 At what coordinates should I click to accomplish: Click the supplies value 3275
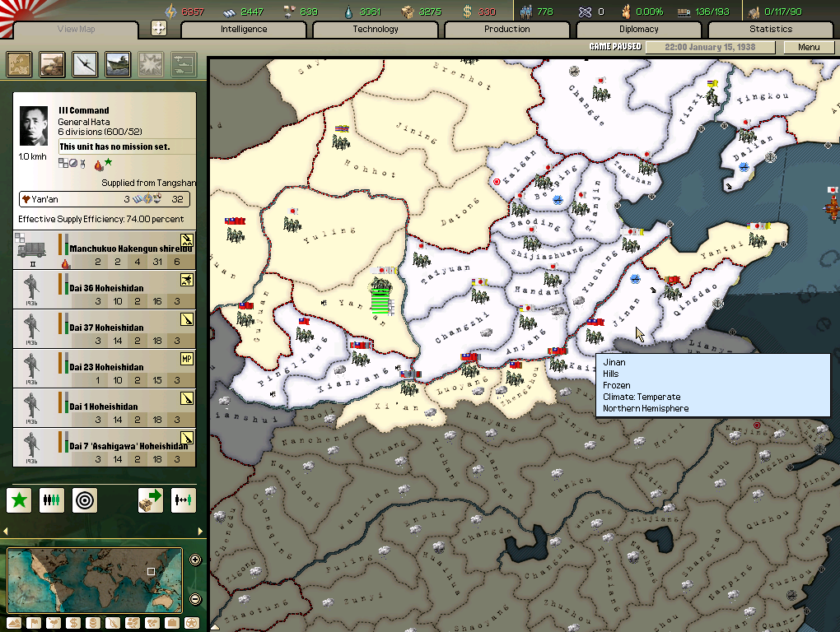point(430,12)
